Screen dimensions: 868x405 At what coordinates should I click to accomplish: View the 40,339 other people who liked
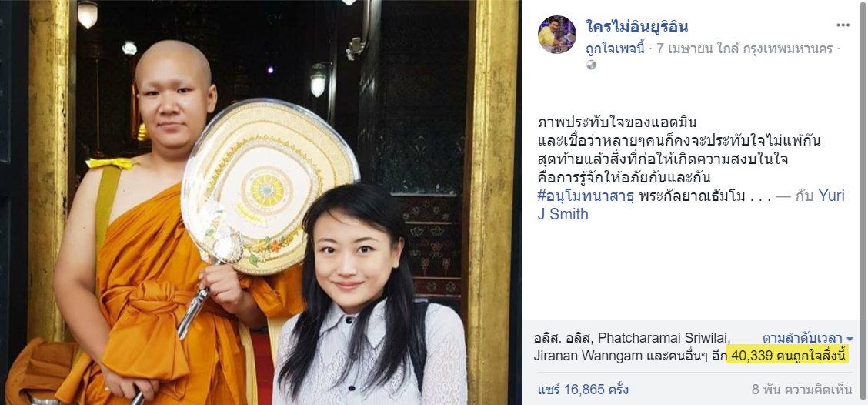pos(788,356)
